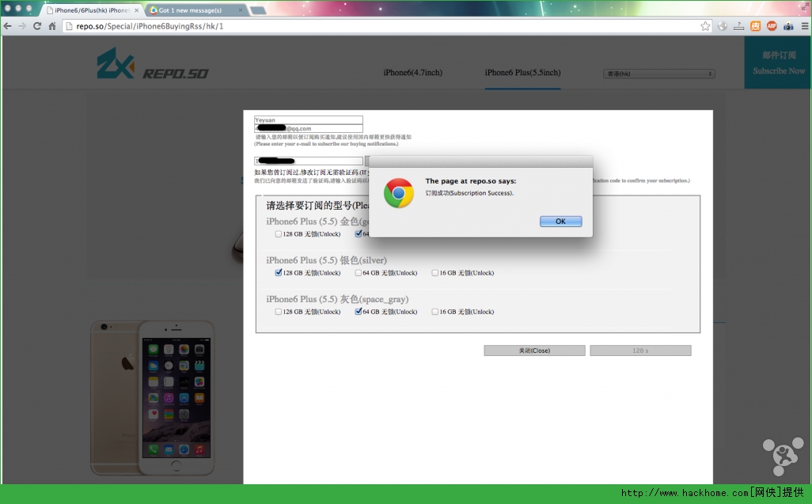Open the Chrome hamburger menu
The height and width of the screenshot is (504, 812).
pos(805,26)
